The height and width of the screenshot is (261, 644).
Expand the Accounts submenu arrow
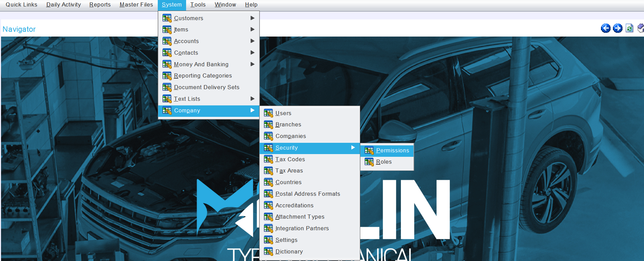pyautogui.click(x=252, y=41)
